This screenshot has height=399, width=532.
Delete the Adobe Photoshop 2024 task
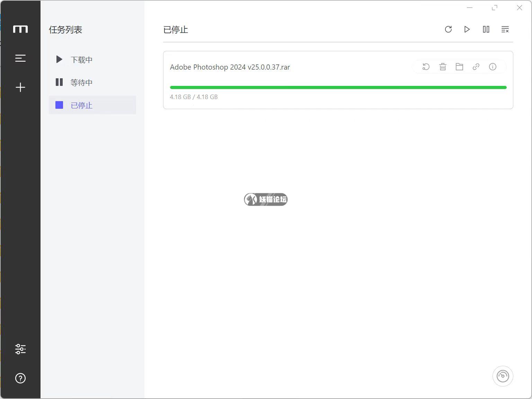pyautogui.click(x=443, y=67)
